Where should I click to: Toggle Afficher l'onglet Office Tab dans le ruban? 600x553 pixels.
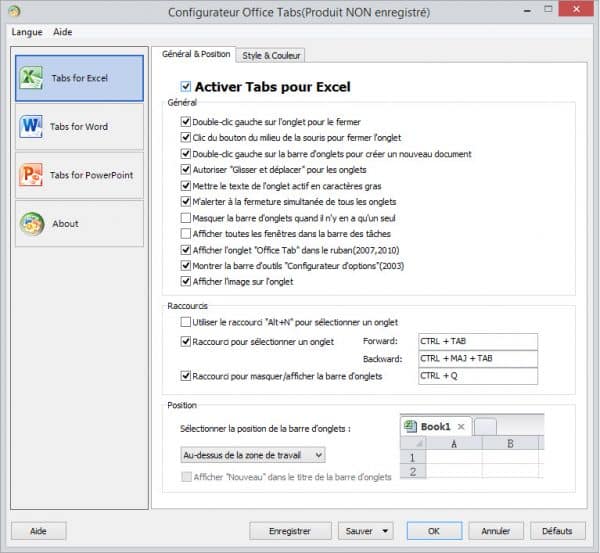(186, 250)
